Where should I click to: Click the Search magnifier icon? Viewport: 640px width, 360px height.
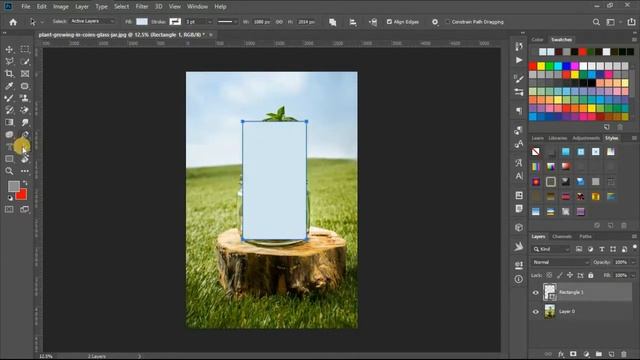(x=596, y=22)
